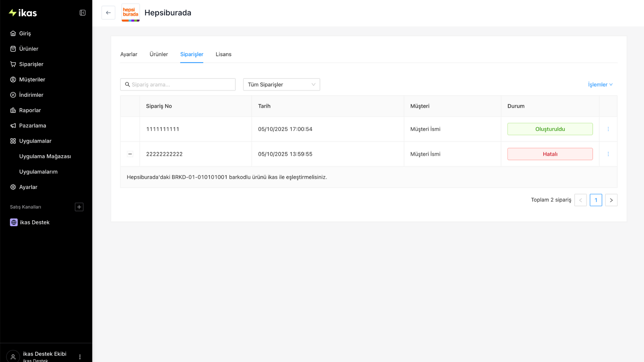The height and width of the screenshot is (362, 644).
Task: Click date 05/10/2025 13:59:55
Action: click(285, 154)
